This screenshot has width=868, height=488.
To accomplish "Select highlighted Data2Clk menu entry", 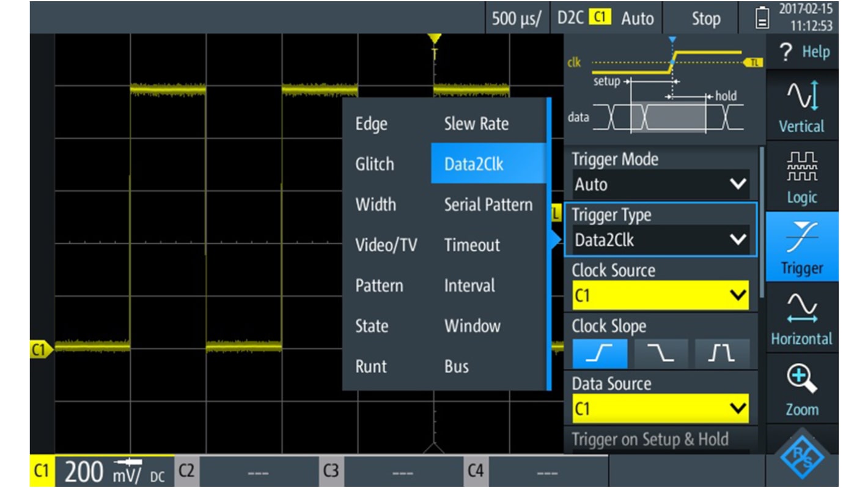I will click(x=488, y=163).
